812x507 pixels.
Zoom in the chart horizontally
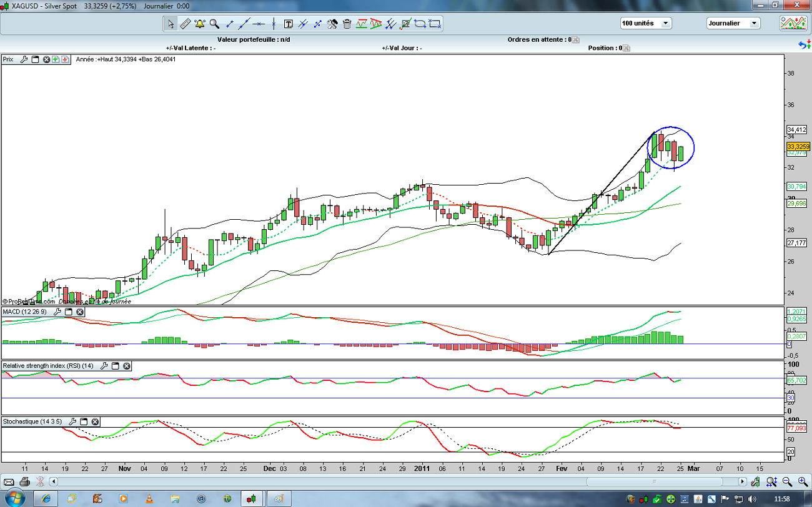coord(802,481)
